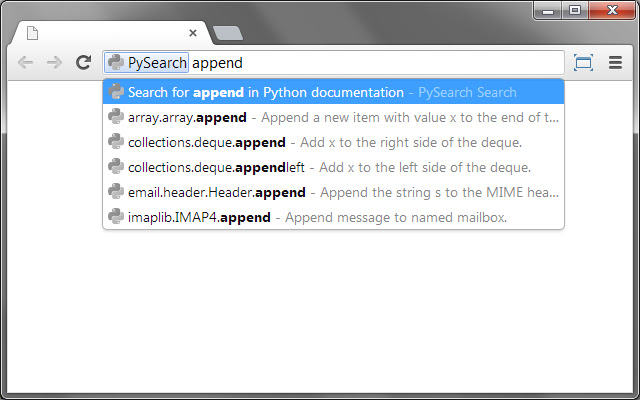Click the Python icon beside collections.deque.appendleft

[x=116, y=167]
